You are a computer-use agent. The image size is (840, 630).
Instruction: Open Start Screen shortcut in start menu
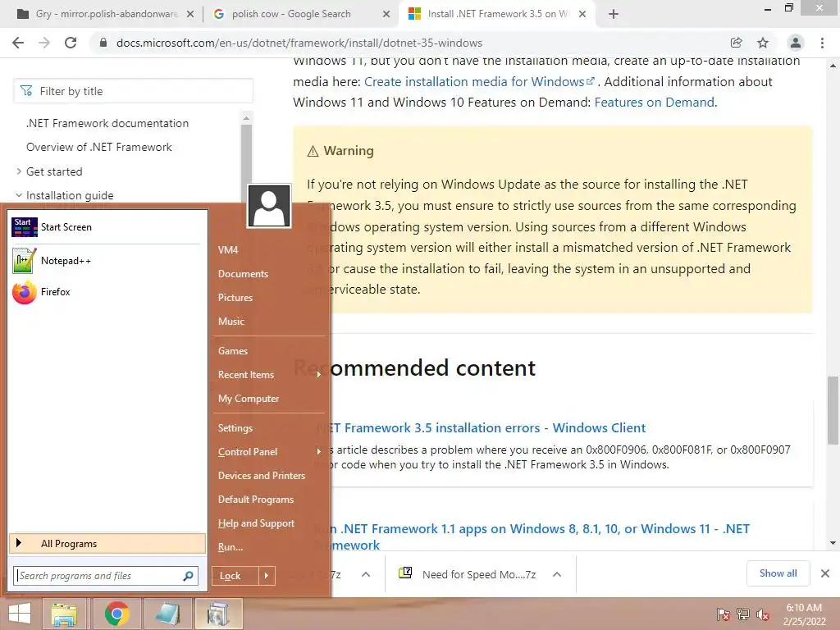pos(106,227)
